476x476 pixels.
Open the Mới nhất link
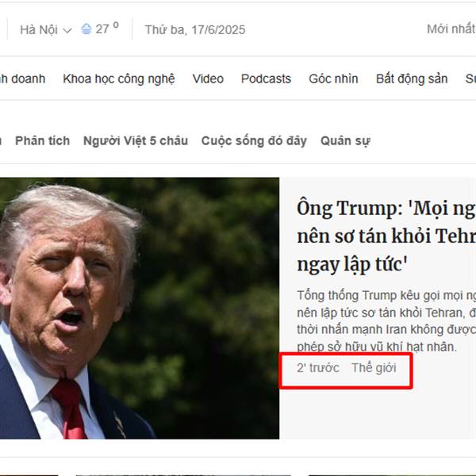pos(451,29)
